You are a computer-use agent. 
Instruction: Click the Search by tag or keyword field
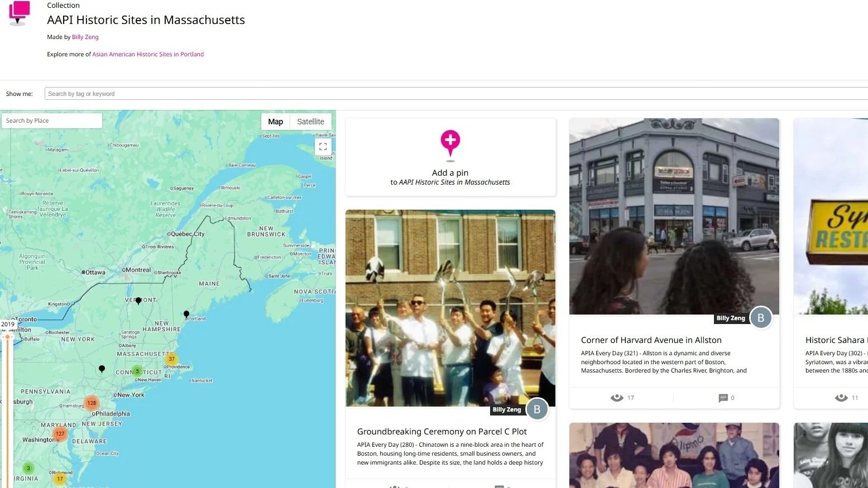click(x=456, y=94)
